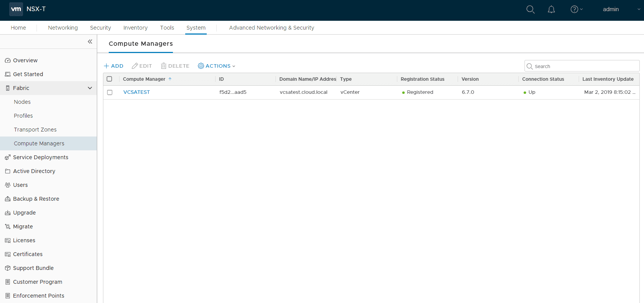Click the Get Started icon
This screenshot has height=303, width=644.
(8, 74)
